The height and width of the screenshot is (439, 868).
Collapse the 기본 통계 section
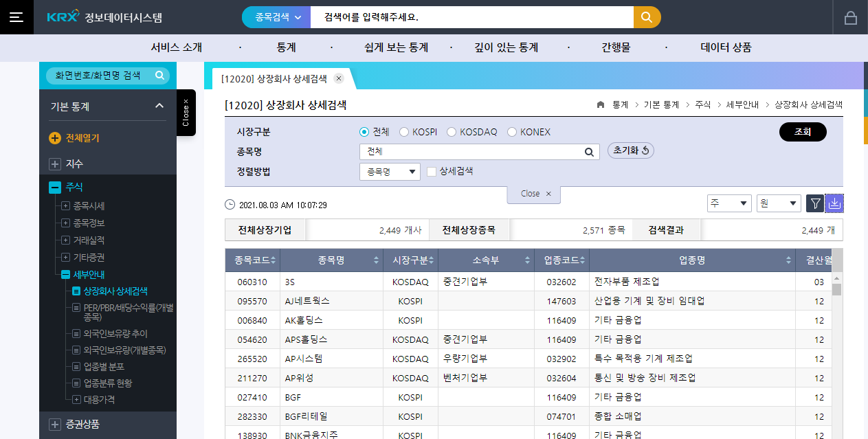159,106
